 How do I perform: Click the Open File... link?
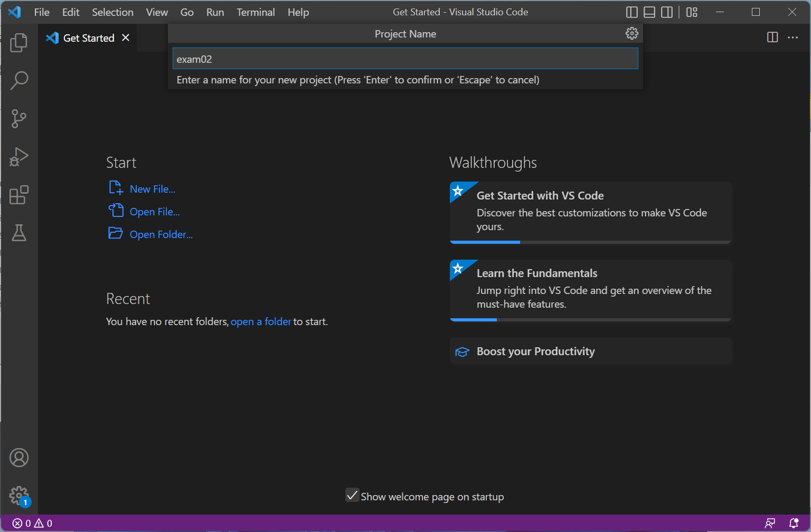tap(155, 212)
